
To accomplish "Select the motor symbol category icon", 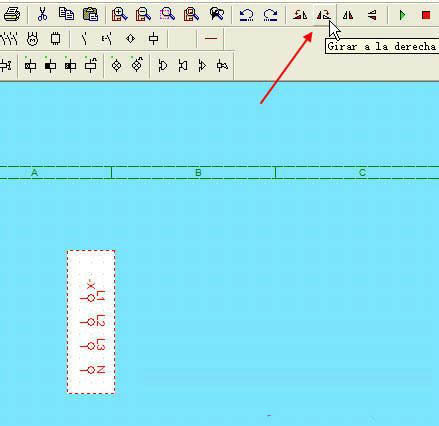I will coord(32,39).
